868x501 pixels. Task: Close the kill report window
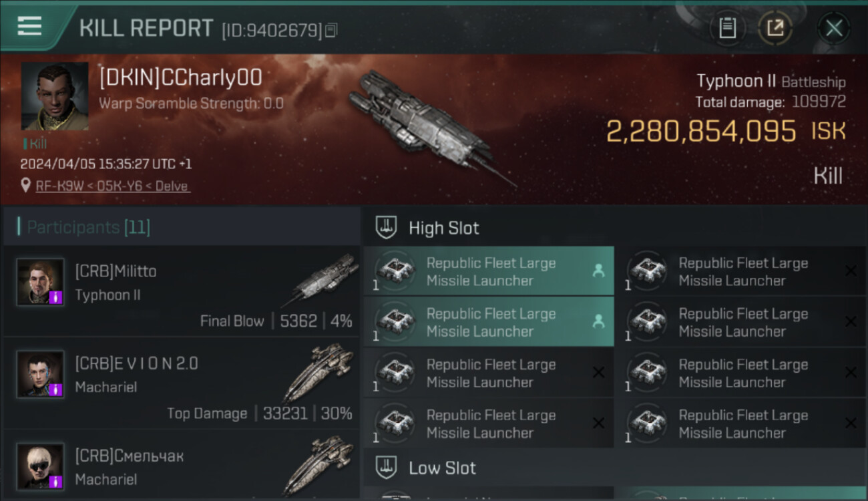[x=833, y=28]
